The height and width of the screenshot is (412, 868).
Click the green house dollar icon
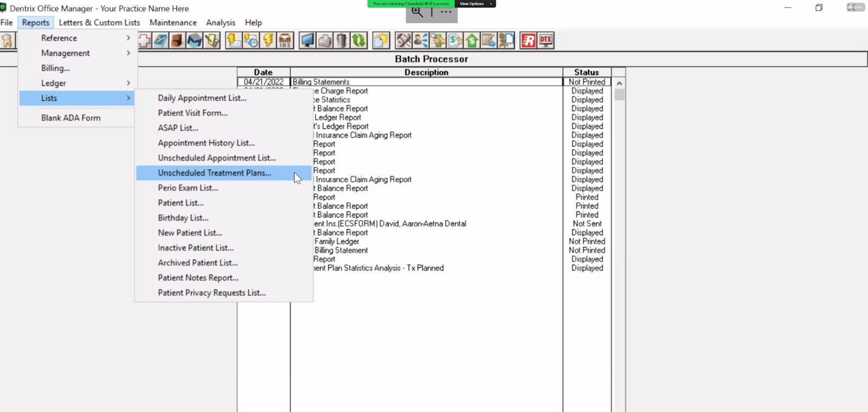pos(471,41)
